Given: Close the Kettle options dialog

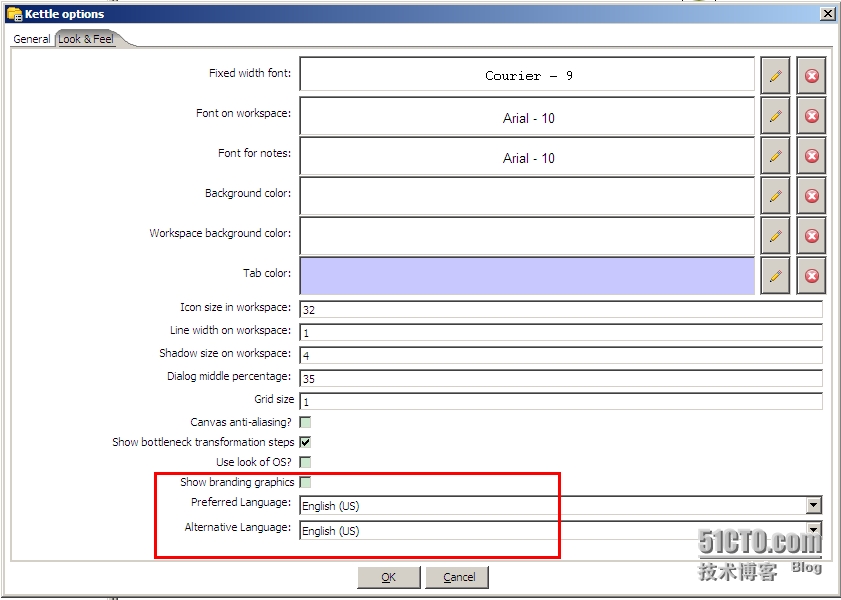Looking at the screenshot, I should (828, 14).
